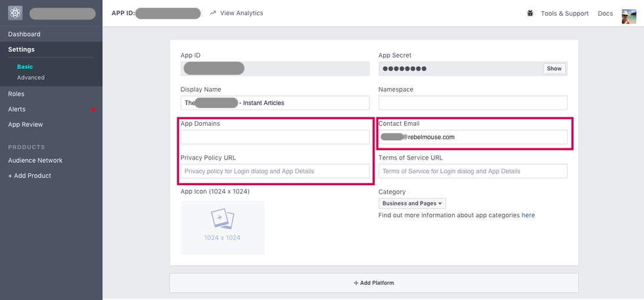The image size is (644, 300).
Task: Open the Roles section
Action: 16,94
